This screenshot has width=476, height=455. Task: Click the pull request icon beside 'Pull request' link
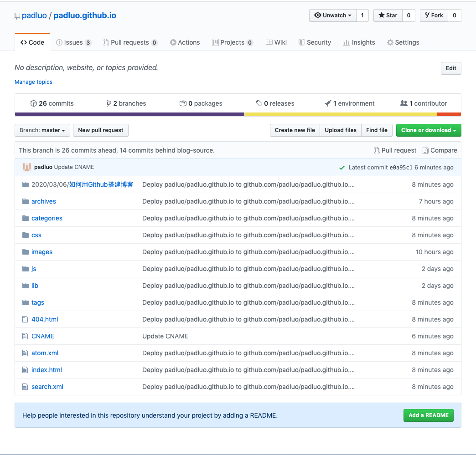click(x=377, y=150)
